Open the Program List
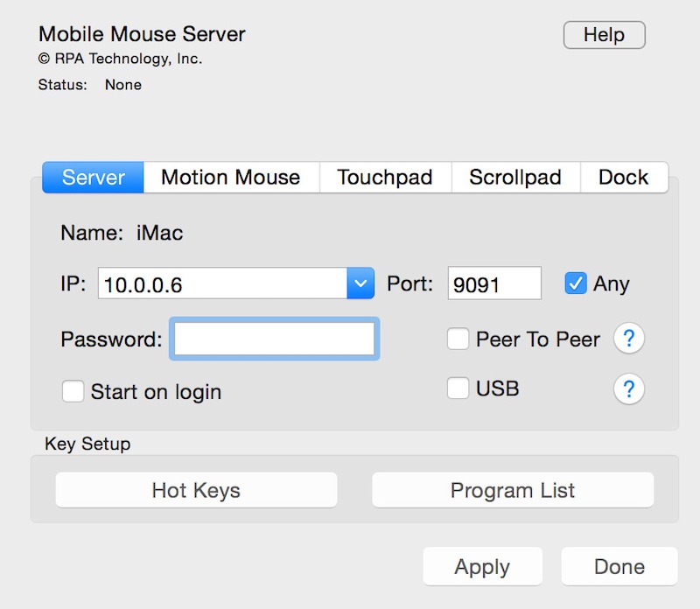The height and width of the screenshot is (609, 700). point(513,490)
